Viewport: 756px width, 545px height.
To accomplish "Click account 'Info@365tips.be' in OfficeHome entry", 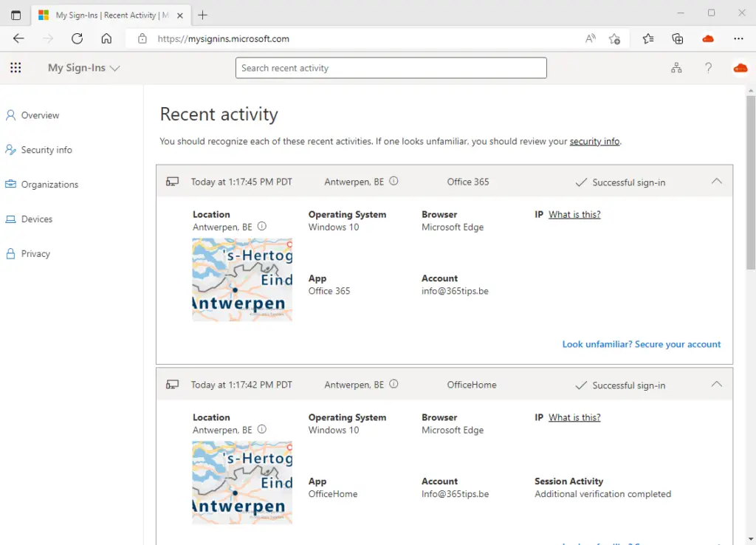I will 455,494.
